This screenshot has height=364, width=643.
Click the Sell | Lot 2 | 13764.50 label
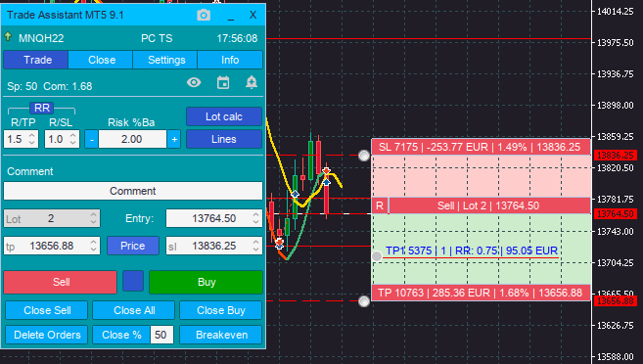(489, 205)
